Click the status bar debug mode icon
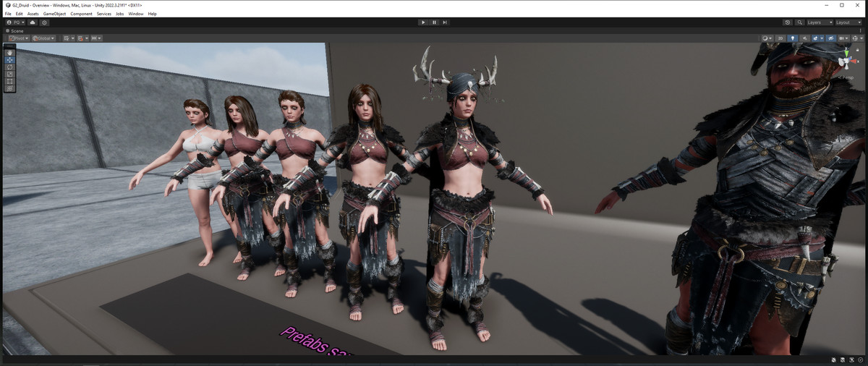The height and width of the screenshot is (366, 868). pyautogui.click(x=834, y=360)
